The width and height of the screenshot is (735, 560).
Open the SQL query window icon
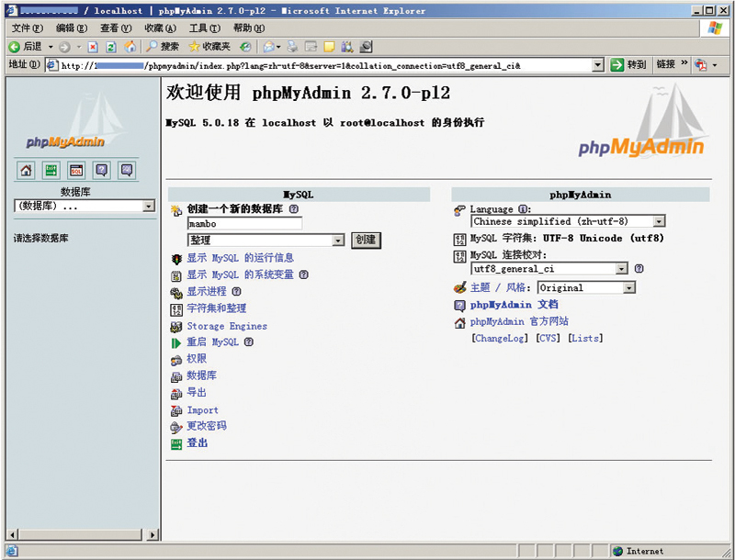coord(76,170)
